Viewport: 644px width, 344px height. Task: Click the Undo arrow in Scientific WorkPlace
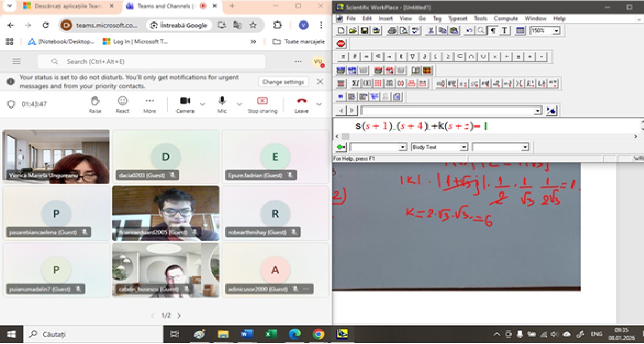point(469,31)
